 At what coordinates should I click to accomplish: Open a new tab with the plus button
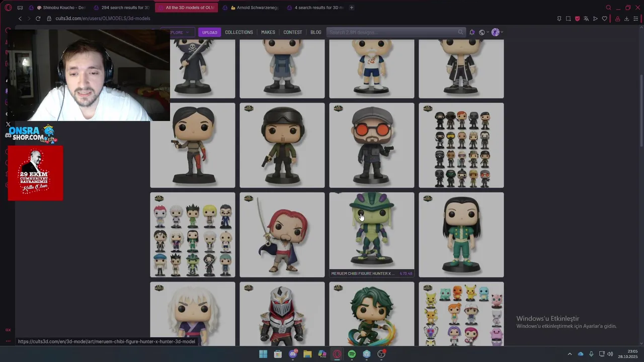click(x=352, y=8)
